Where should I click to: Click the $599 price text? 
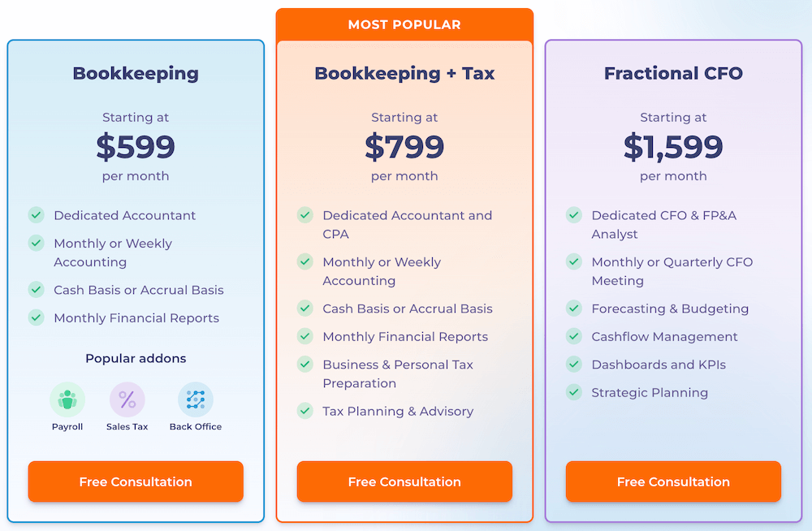click(x=136, y=147)
